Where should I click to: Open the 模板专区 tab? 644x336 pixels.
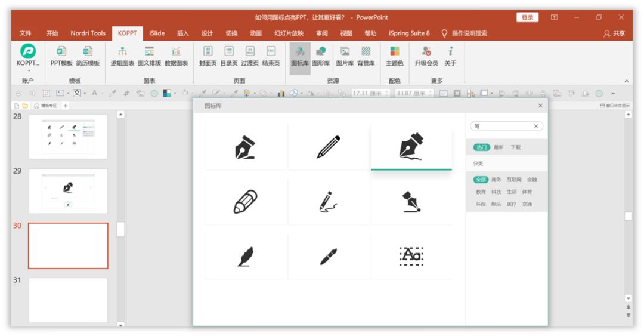click(x=45, y=106)
